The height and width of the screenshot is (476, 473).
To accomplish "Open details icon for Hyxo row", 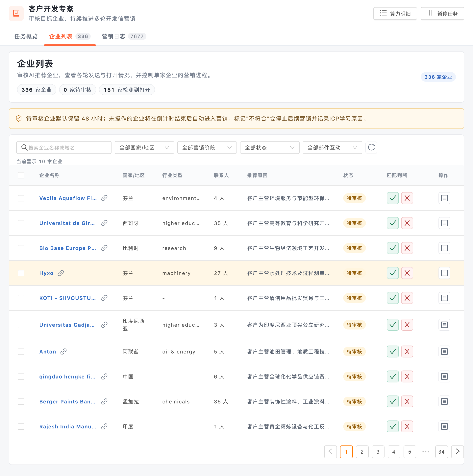I will point(444,273).
